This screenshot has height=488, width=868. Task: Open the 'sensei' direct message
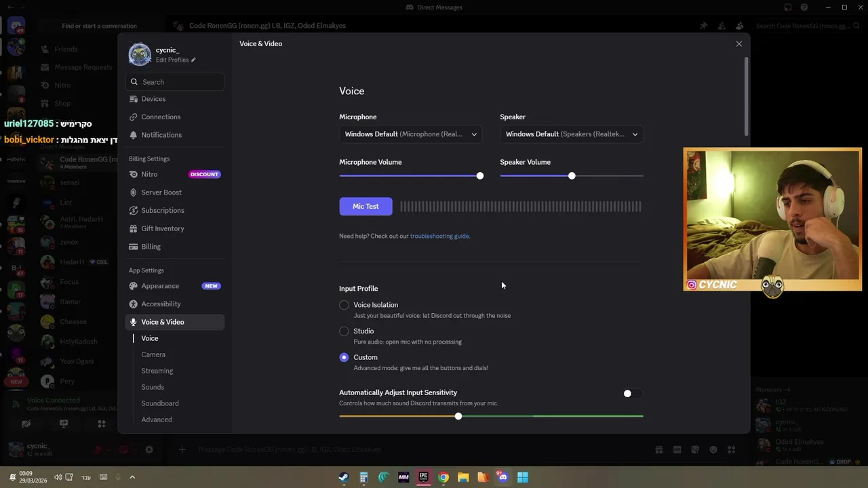[69, 182]
